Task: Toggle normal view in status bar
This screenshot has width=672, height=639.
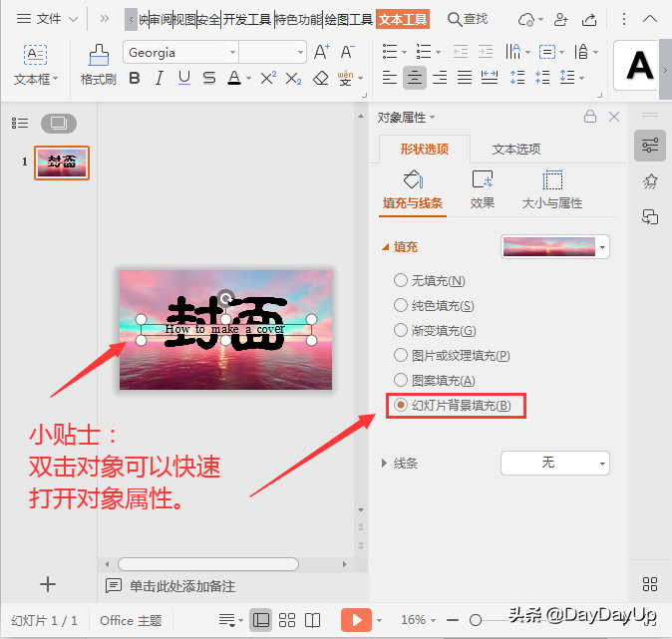Action: click(261, 620)
